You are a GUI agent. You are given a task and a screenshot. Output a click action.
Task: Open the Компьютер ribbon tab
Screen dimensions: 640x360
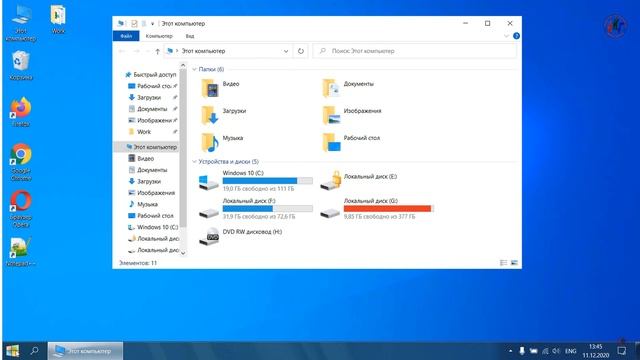159,36
